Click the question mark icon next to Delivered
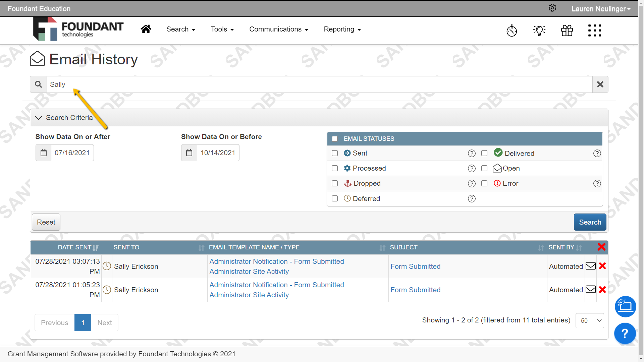This screenshot has height=362, width=644. tap(597, 153)
